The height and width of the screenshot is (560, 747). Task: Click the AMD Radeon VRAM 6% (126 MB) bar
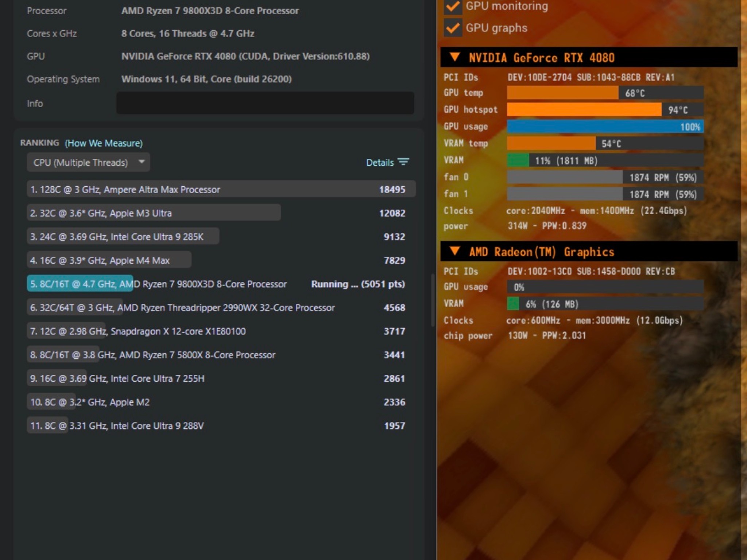[x=605, y=304]
